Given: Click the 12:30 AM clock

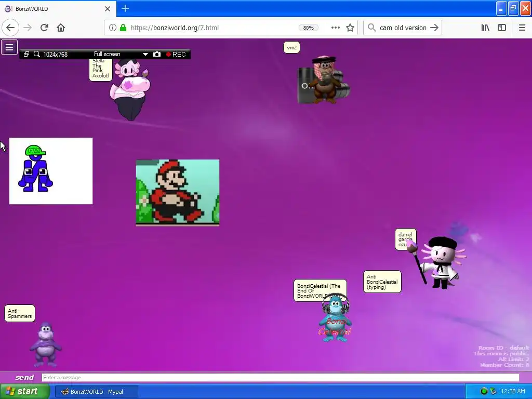Looking at the screenshot, I should coord(513,391).
